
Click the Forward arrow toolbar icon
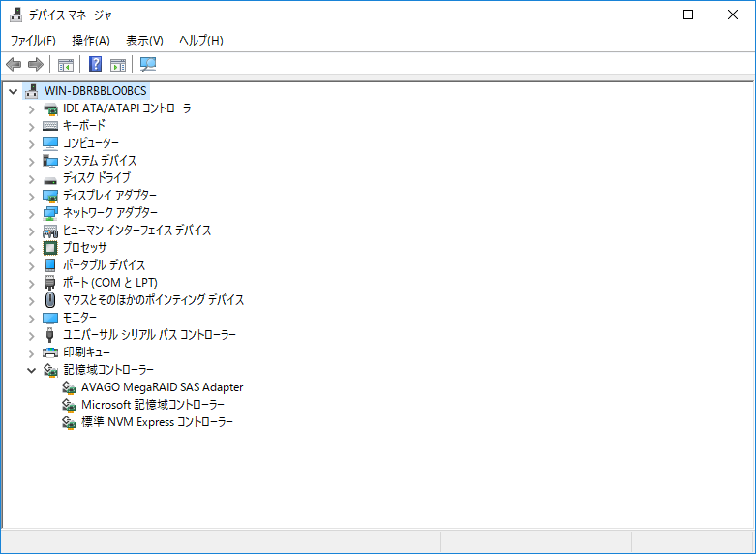(36, 64)
